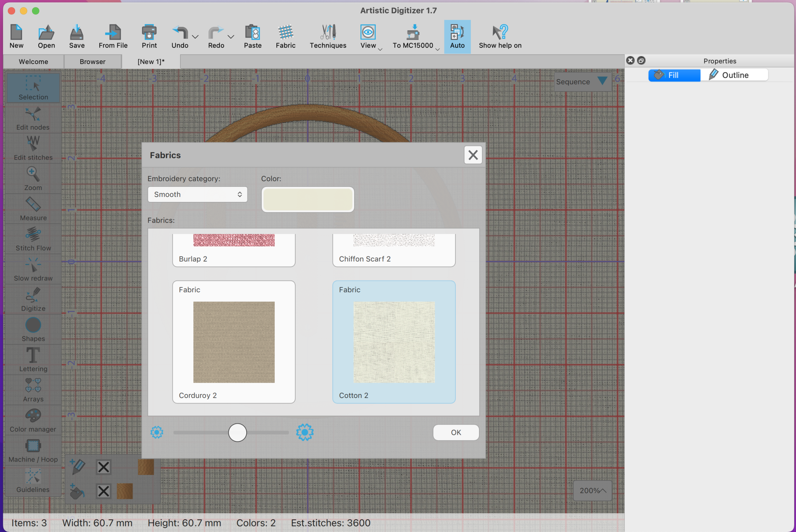Viewport: 796px width, 532px height.
Task: Open the Undo history dropdown arrow
Action: (x=196, y=36)
